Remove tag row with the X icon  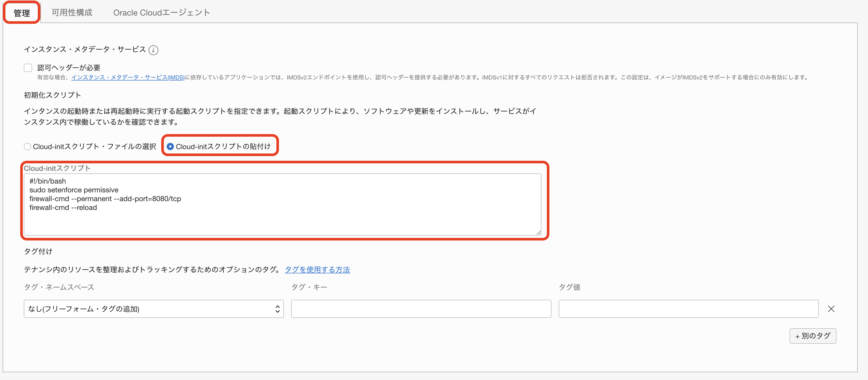pyautogui.click(x=831, y=309)
